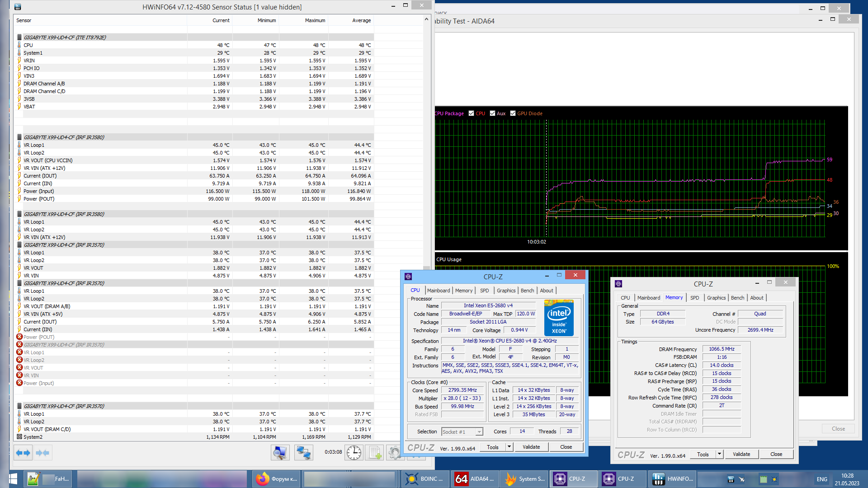
Task: Reset the elapsed time clock icon
Action: tap(354, 452)
